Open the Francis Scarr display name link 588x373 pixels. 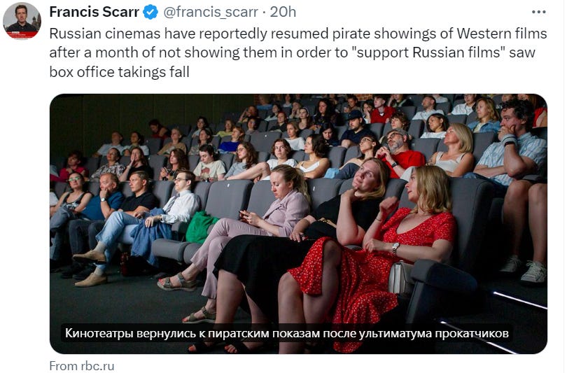pos(94,12)
